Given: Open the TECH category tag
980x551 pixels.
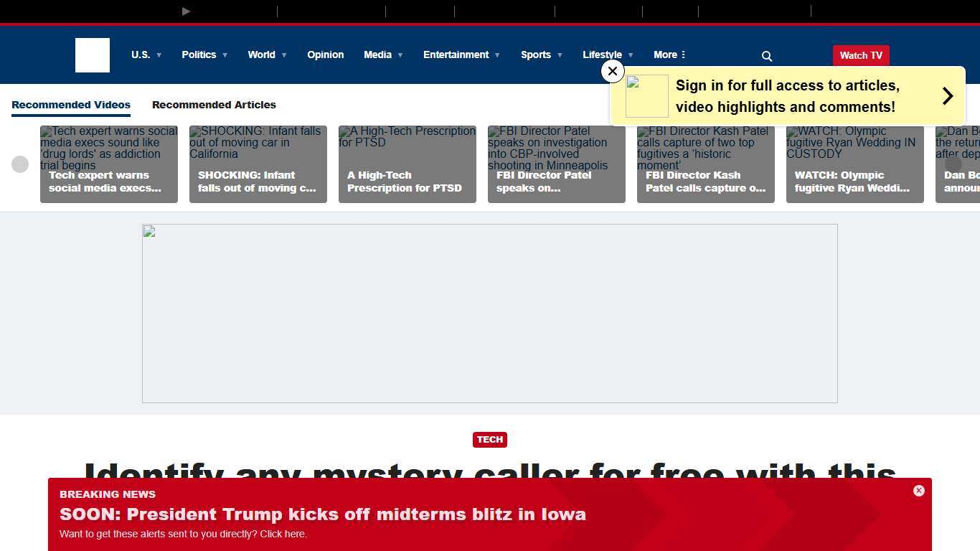Looking at the screenshot, I should (490, 439).
